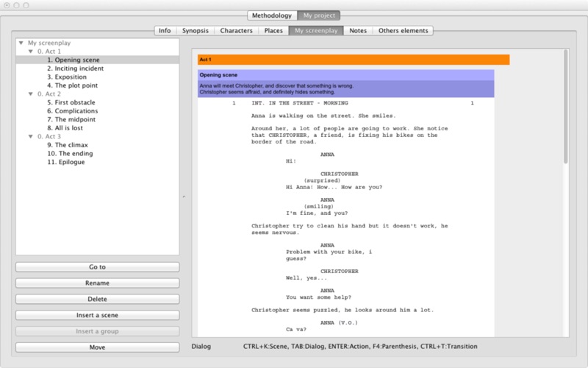Select scene 11. Epilogue

point(66,162)
